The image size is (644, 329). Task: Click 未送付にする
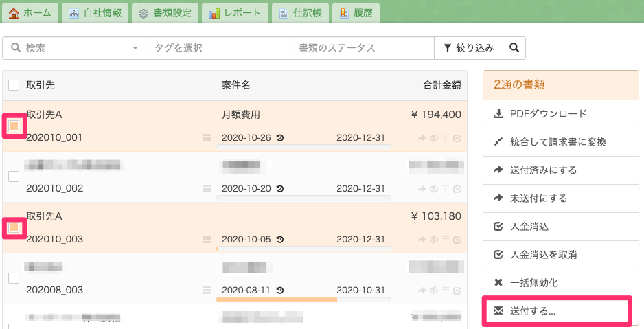tap(561, 198)
